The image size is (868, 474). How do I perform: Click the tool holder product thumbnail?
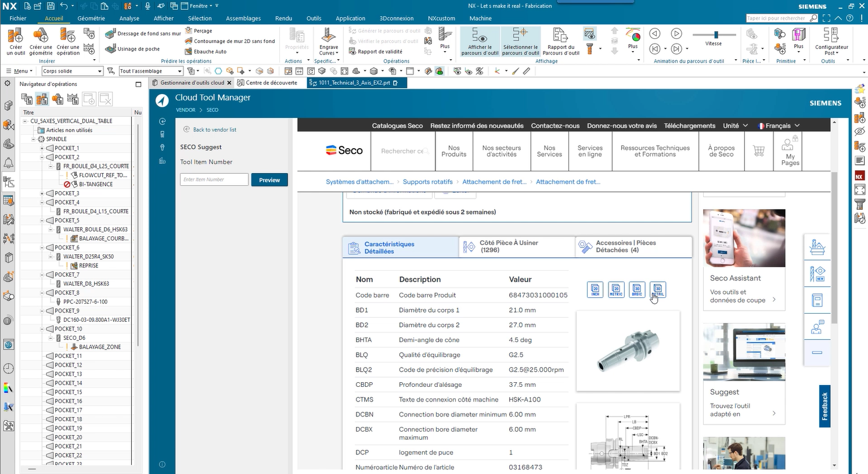click(628, 351)
